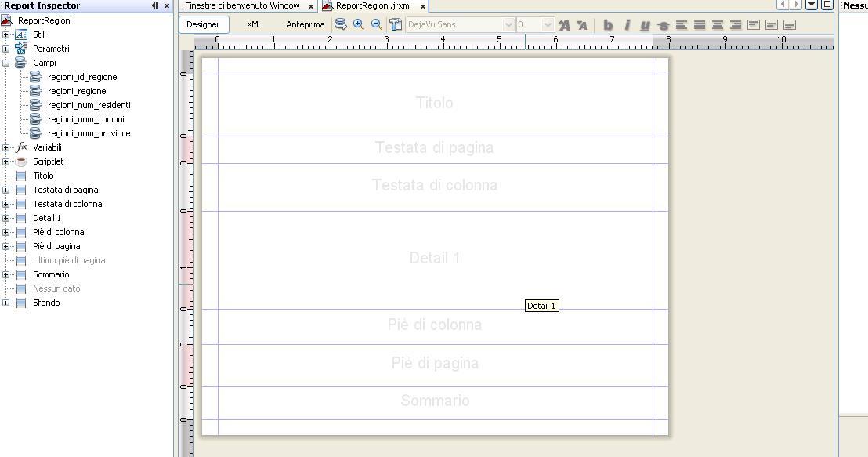Select Testata di colonna in tree
The width and height of the screenshot is (868, 457).
(x=67, y=204)
